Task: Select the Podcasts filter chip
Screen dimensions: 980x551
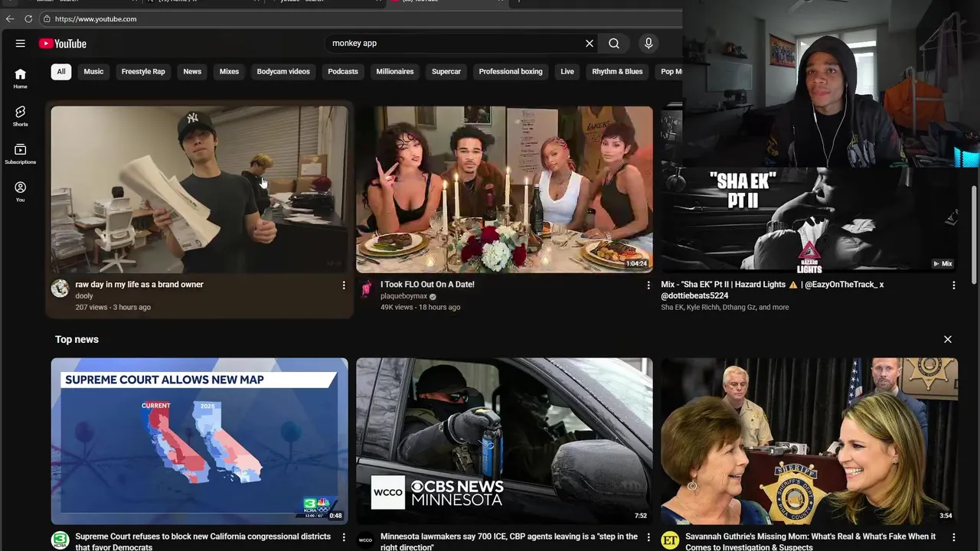Action: pos(343,71)
